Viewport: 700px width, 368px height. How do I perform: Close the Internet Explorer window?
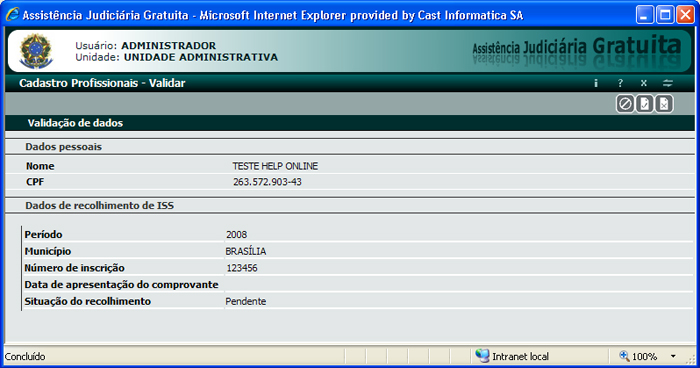(x=685, y=15)
